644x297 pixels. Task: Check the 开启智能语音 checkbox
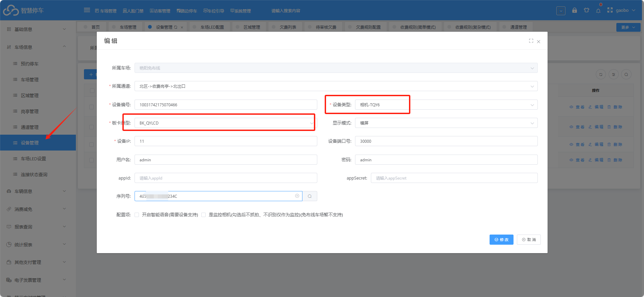pyautogui.click(x=137, y=215)
